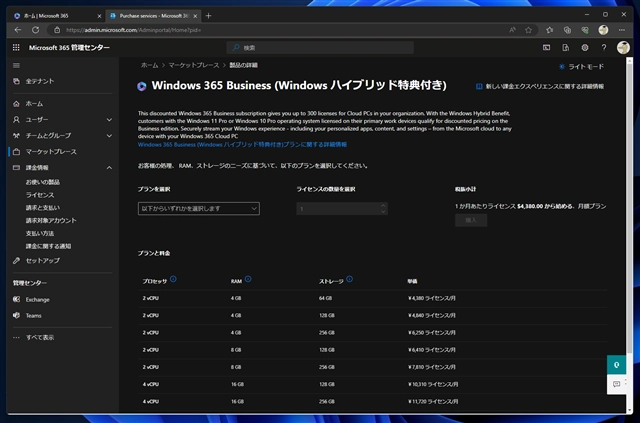Open new billing experience details link
This screenshot has height=423, width=640.
coord(540,87)
